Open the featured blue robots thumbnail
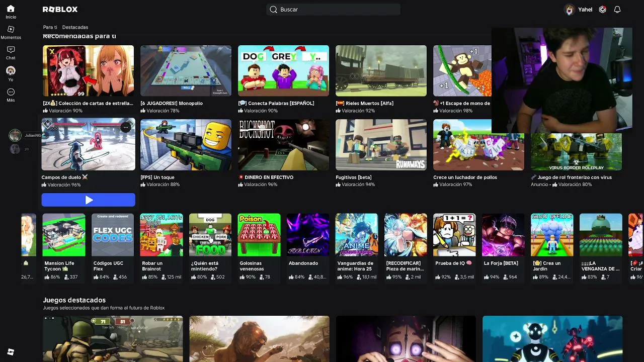Viewport: 644px width, 362px height. 552,339
